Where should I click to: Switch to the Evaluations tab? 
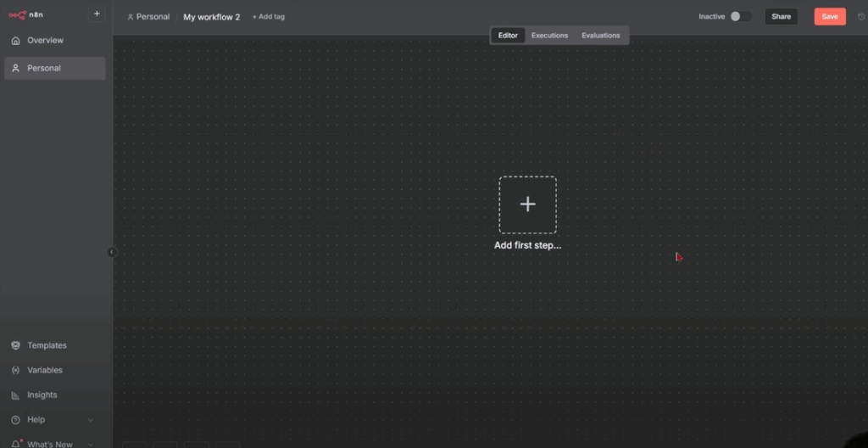[x=601, y=36]
